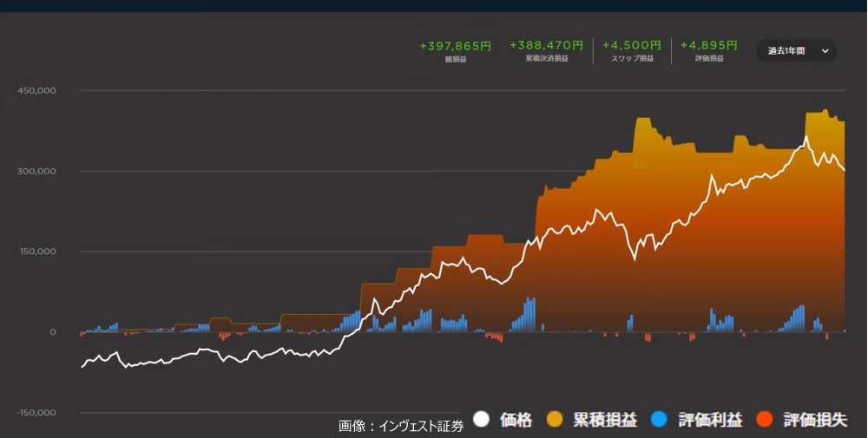The height and width of the screenshot is (438, 868).
Task: Click the +388,470円 cumulative settled value
Action: point(546,45)
